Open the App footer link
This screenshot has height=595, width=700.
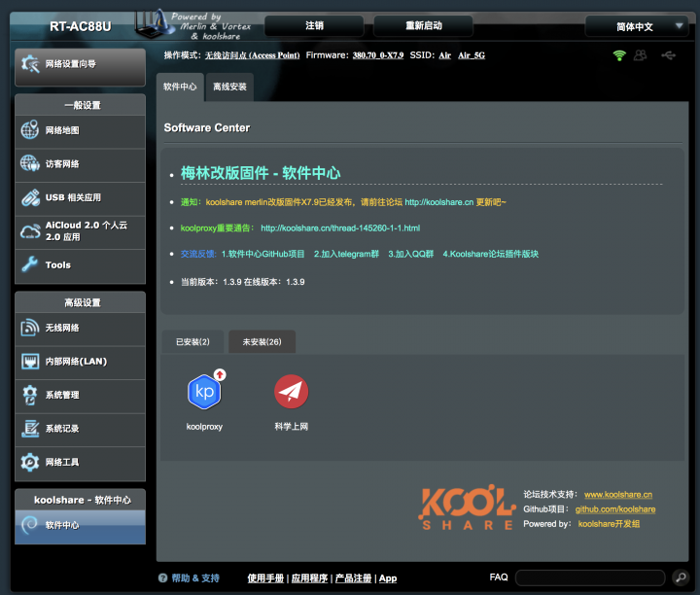coord(388,578)
